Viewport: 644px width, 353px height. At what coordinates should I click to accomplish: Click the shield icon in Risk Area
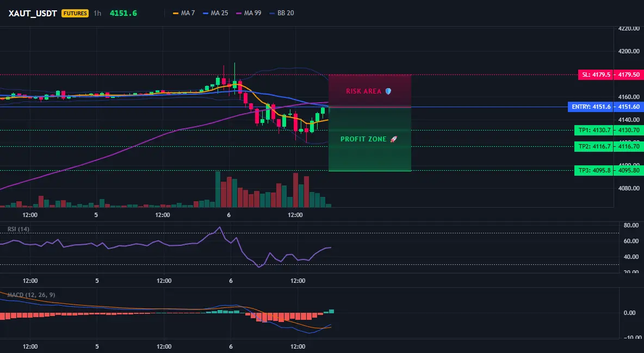[x=388, y=91]
